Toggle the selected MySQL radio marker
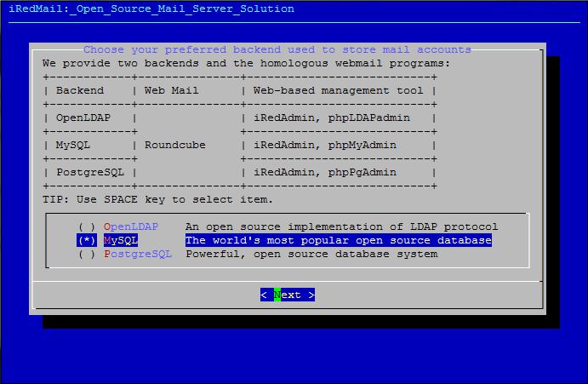588x384 pixels. click(87, 241)
